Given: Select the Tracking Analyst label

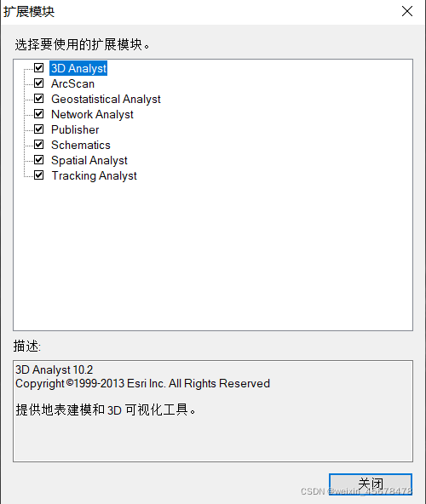Looking at the screenshot, I should [x=95, y=176].
